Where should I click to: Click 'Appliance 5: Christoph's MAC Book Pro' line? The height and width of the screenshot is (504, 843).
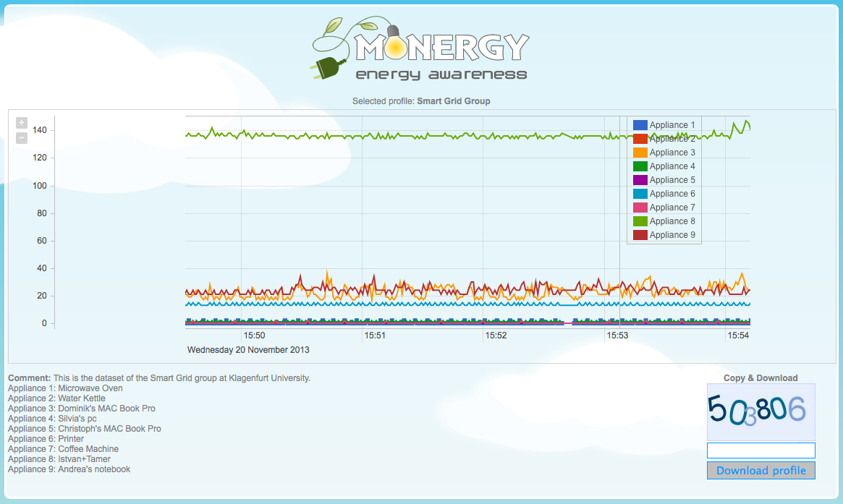point(85,429)
